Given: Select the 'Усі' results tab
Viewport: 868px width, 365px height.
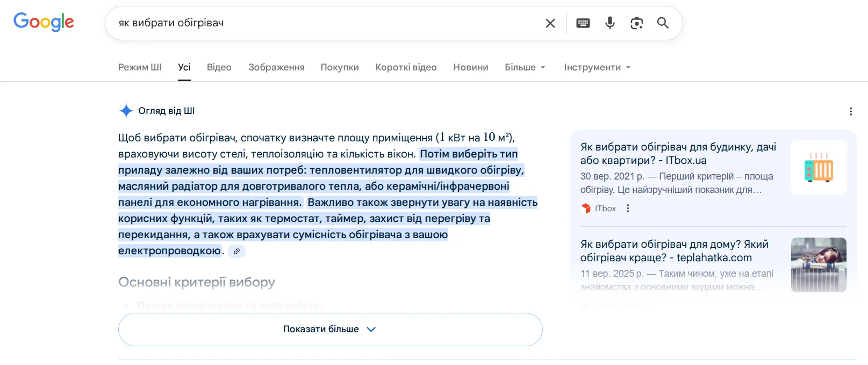Looking at the screenshot, I should [184, 67].
